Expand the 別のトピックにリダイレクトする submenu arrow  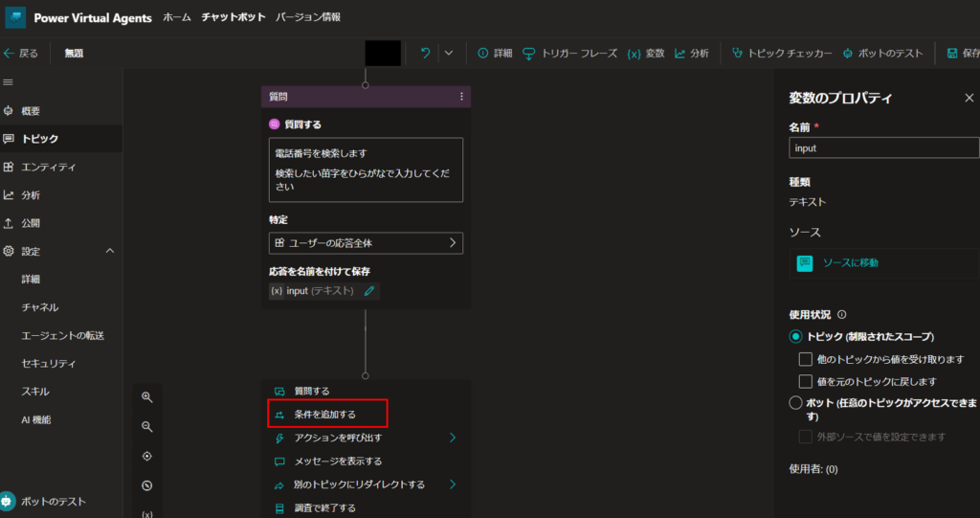[453, 484]
